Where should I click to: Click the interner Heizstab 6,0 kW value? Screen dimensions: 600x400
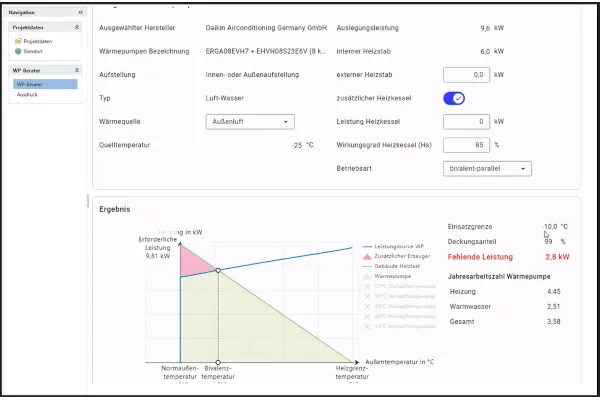click(492, 51)
